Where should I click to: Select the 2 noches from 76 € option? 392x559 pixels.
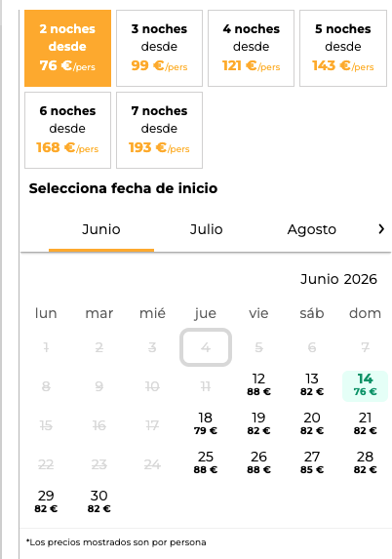(67, 48)
